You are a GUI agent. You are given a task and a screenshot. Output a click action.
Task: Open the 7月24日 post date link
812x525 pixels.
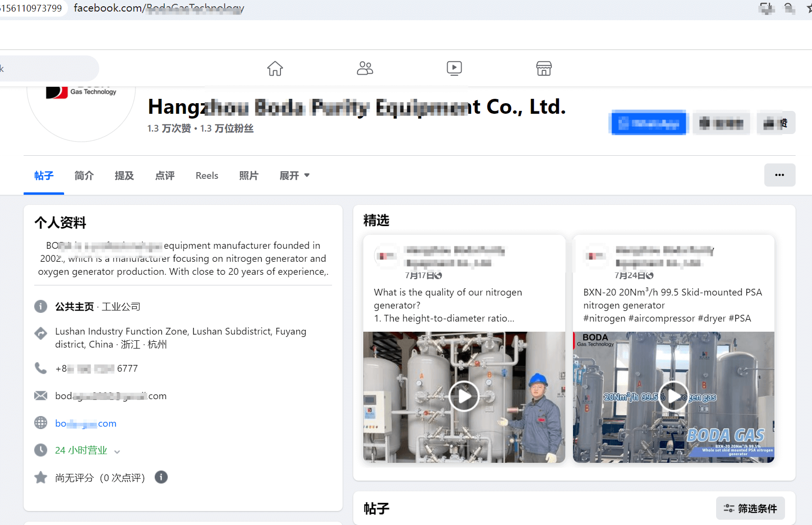pyautogui.click(x=629, y=275)
